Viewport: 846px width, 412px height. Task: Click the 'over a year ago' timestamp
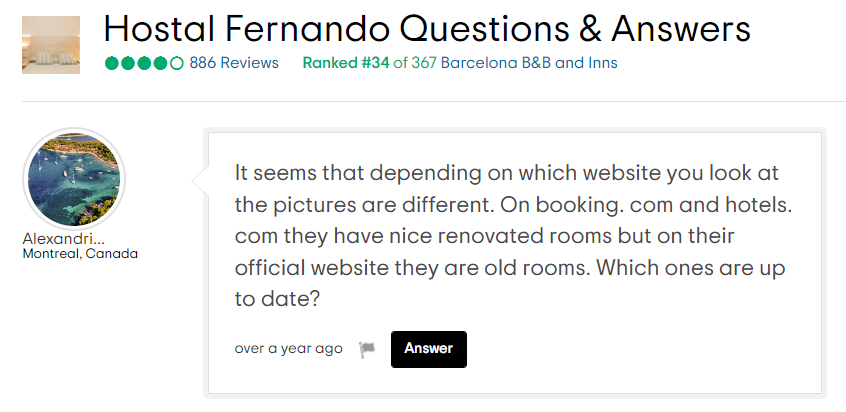coord(288,349)
